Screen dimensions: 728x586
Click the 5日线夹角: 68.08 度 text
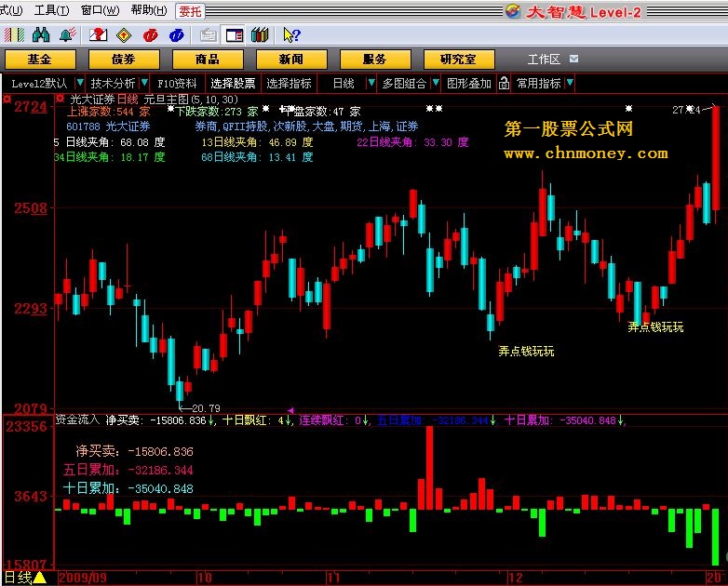tap(110, 142)
